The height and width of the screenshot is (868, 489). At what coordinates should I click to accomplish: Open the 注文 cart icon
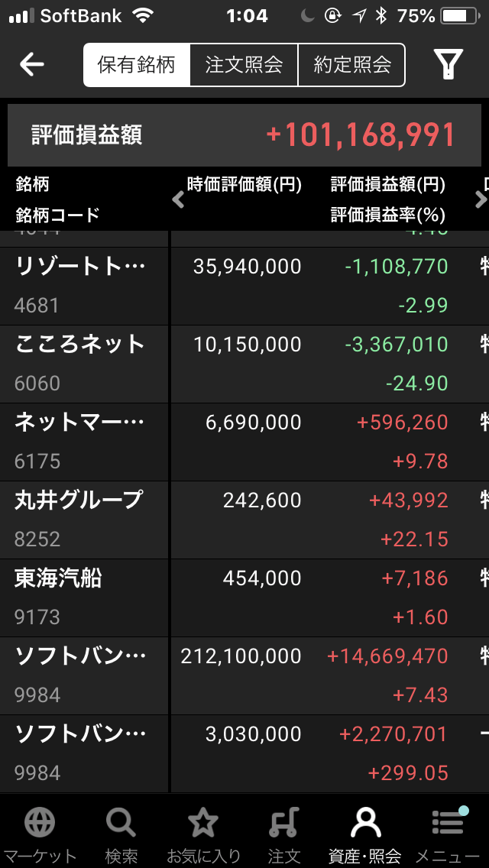[x=284, y=824]
